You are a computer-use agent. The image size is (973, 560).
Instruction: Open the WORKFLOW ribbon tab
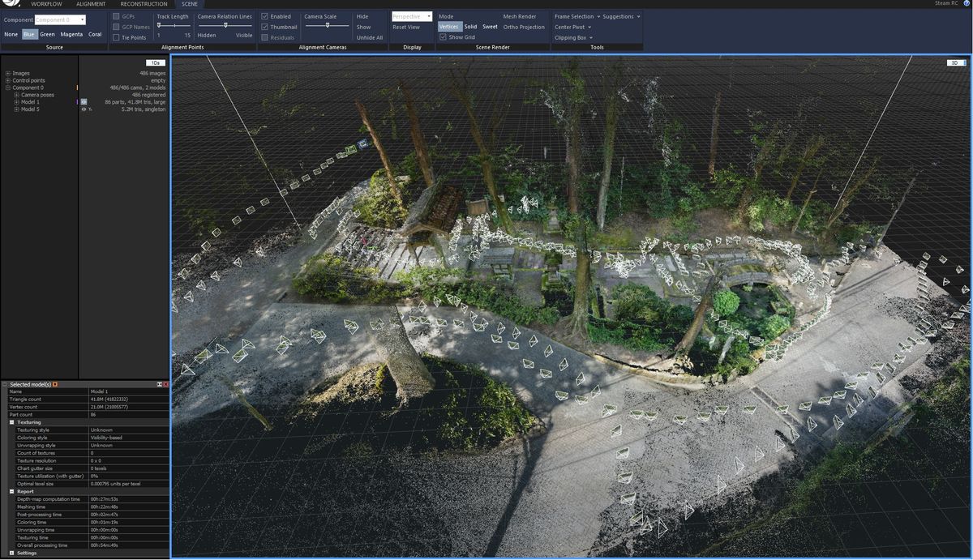click(46, 4)
